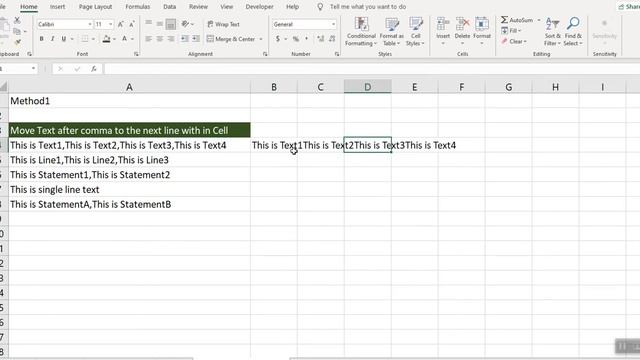Switch to the Data tab
Viewport: 640px width, 360px height.
pos(169,7)
